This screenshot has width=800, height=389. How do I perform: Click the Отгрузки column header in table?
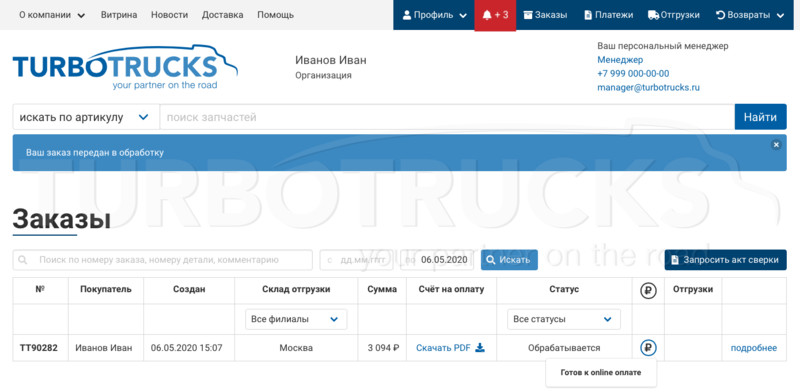(693, 289)
